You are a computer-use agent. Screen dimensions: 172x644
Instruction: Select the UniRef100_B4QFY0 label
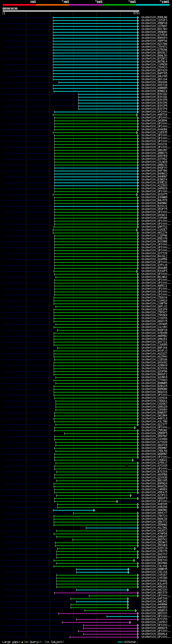tap(154, 168)
